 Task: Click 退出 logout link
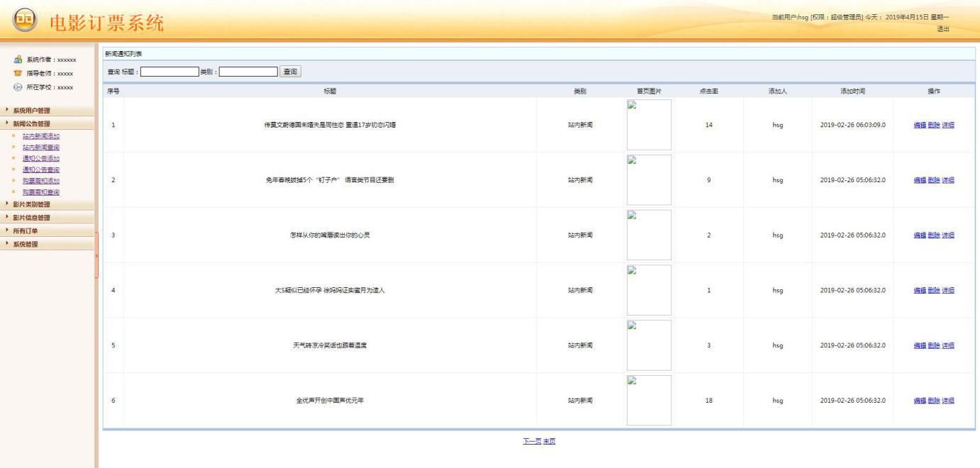942,29
